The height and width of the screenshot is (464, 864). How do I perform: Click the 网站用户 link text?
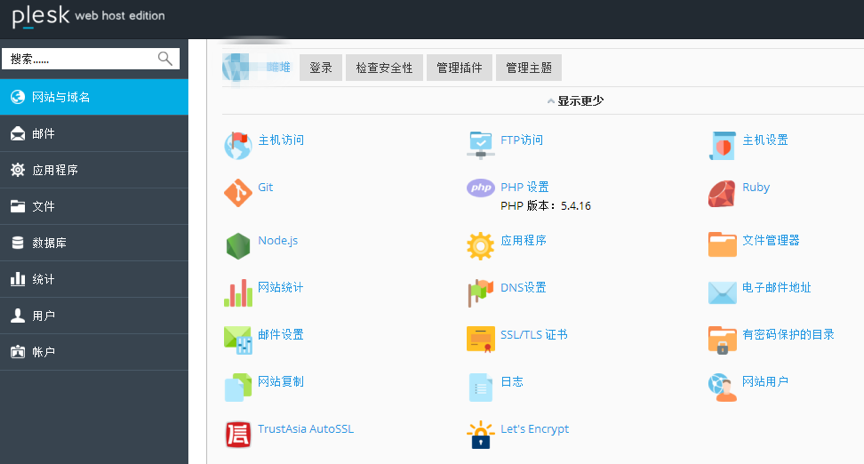pos(765,381)
